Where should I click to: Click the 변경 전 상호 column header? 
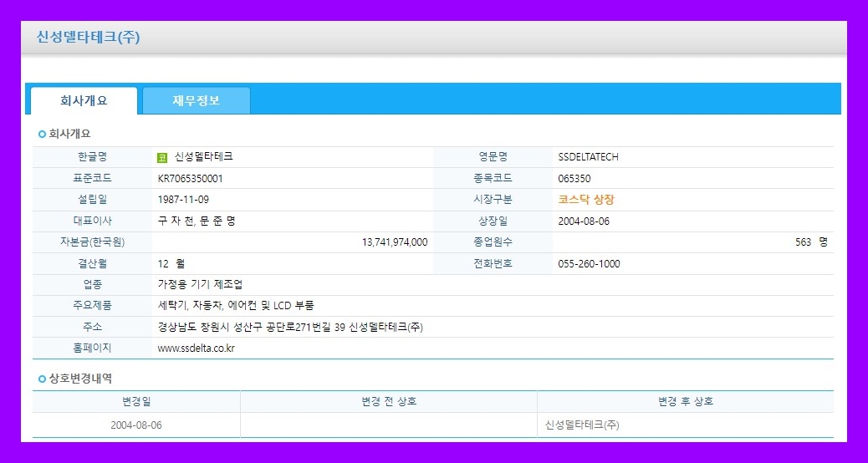tap(389, 402)
